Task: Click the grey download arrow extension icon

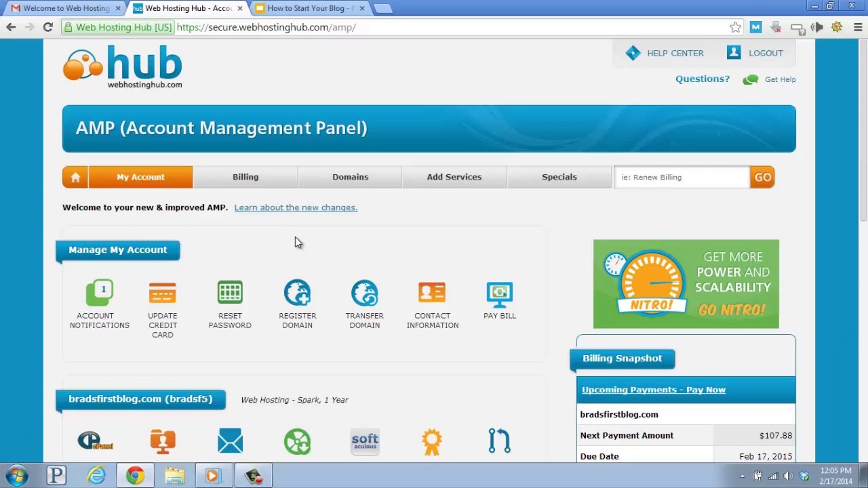Action: point(776,27)
